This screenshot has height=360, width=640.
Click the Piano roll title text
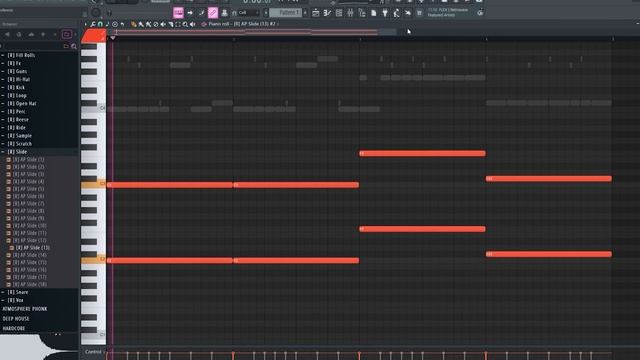[242, 24]
